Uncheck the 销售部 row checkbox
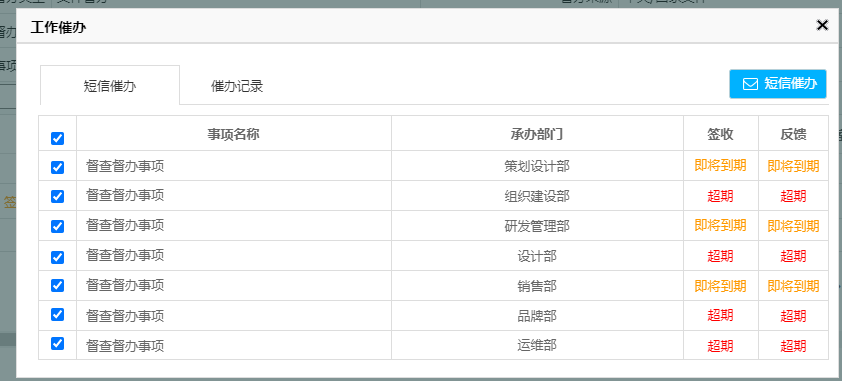This screenshot has height=381, width=842. coord(57,285)
